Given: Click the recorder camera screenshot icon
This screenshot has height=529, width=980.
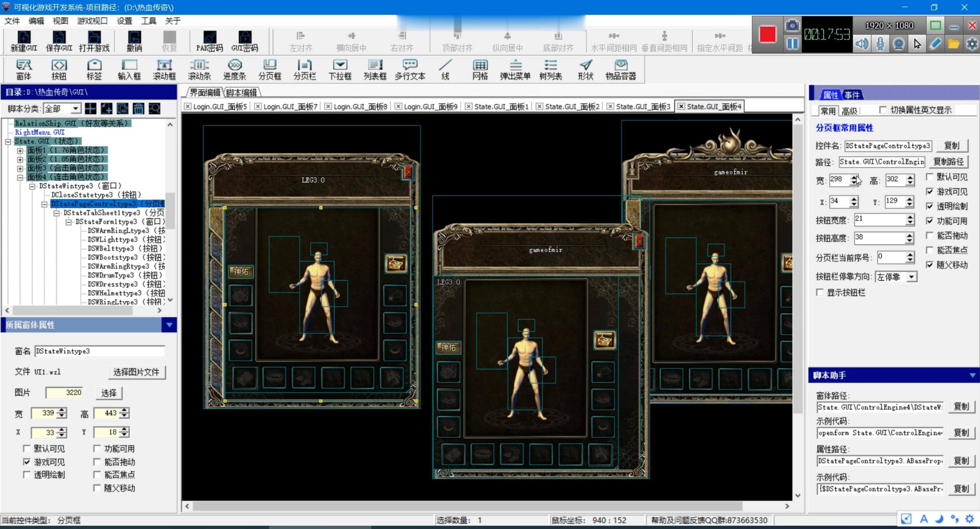Looking at the screenshot, I should click(792, 25).
